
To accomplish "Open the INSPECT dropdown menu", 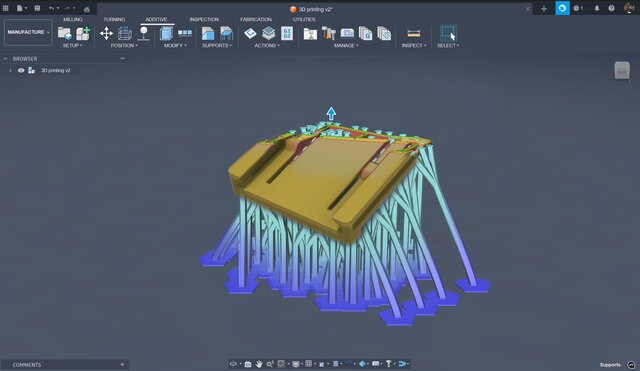I will [413, 45].
